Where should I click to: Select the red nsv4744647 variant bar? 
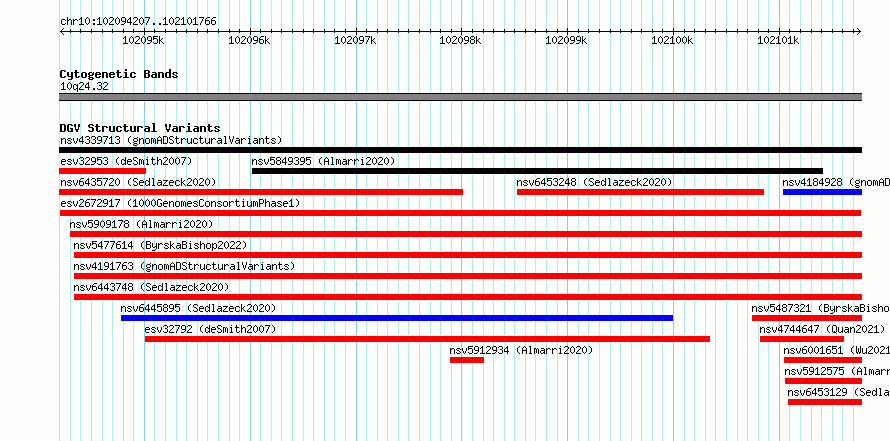(x=802, y=339)
